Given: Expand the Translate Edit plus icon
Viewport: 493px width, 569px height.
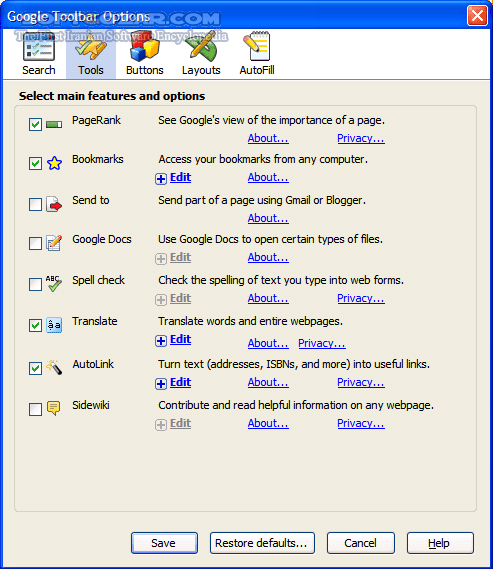Looking at the screenshot, I should point(161,340).
